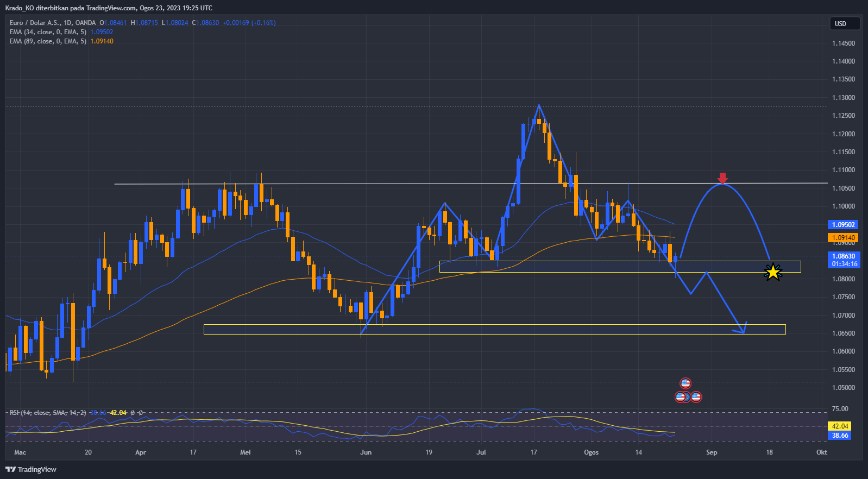Click the Mei label on time axis
Image resolution: width=868 pixels, height=479 pixels.
click(246, 452)
